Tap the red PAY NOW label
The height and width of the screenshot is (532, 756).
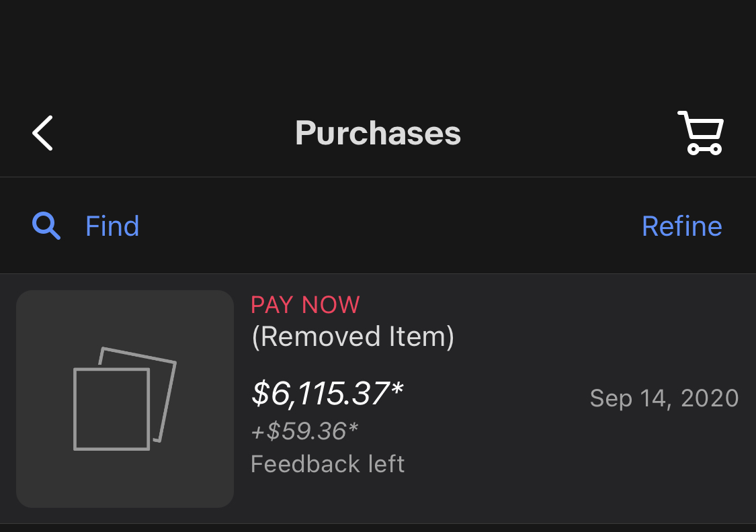305,305
